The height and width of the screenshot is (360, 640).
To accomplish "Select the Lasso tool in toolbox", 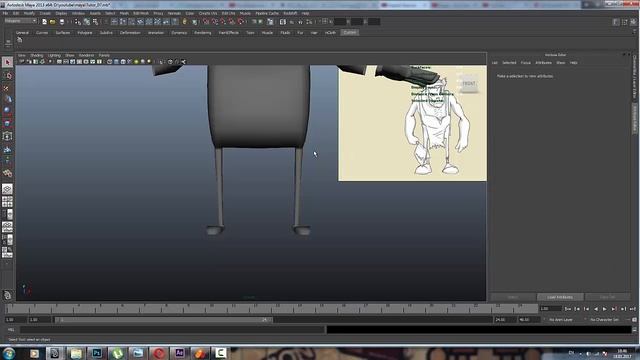I will [x=7, y=76].
